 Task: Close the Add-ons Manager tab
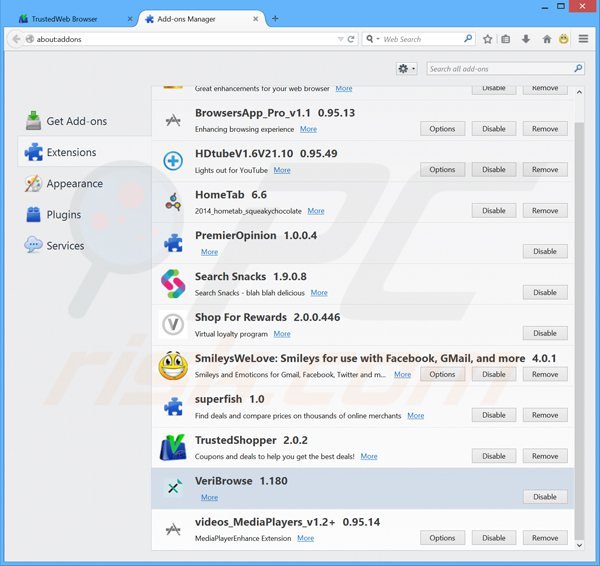click(256, 19)
